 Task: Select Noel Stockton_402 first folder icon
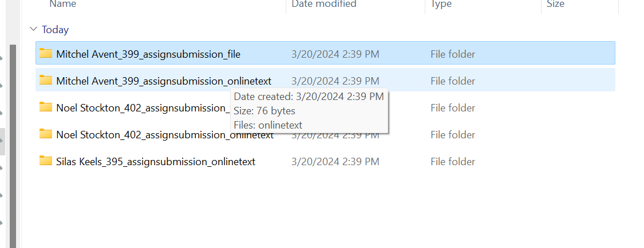46,107
